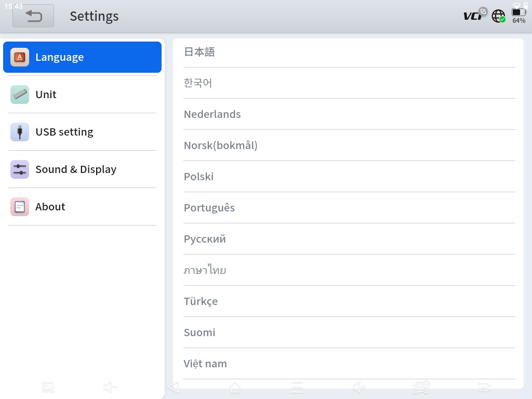The width and height of the screenshot is (532, 399).
Task: Open the Language settings tab
Action: (x=82, y=57)
